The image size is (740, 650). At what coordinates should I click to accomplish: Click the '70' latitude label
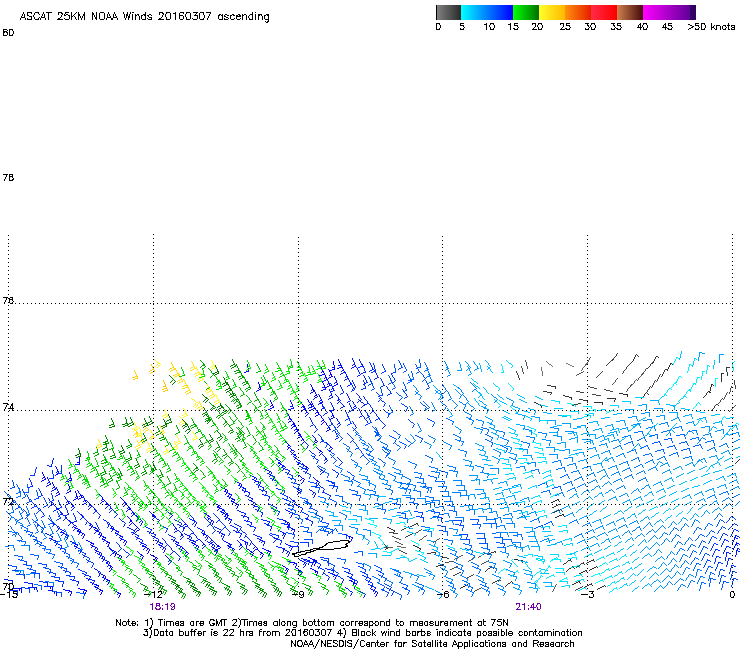(x=8, y=586)
